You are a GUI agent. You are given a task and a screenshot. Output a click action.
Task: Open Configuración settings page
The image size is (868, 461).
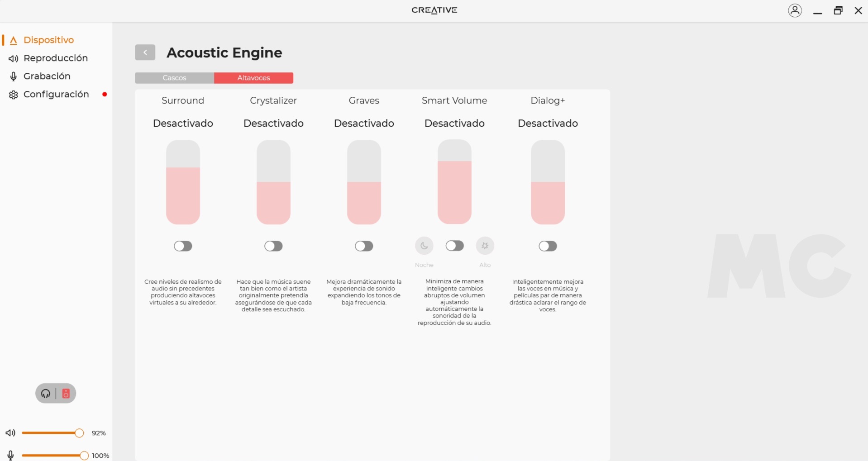pyautogui.click(x=56, y=94)
